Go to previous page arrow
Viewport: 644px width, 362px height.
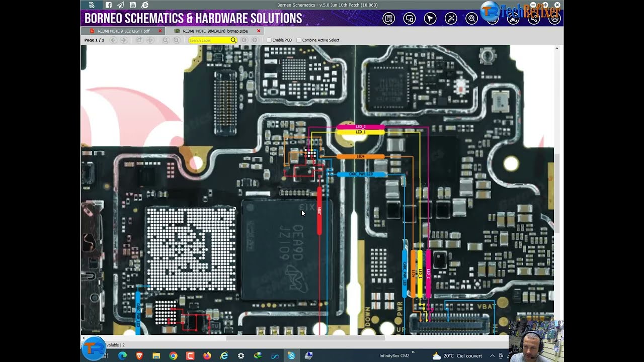pyautogui.click(x=113, y=40)
